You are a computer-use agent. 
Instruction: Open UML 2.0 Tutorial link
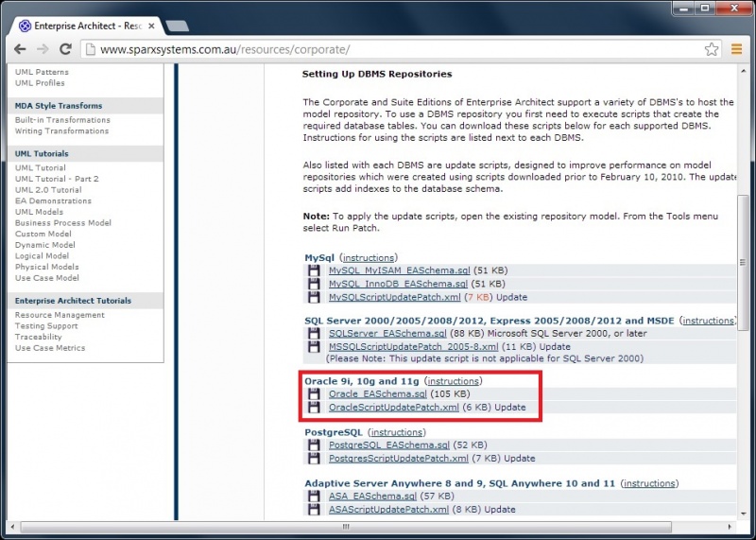point(48,190)
